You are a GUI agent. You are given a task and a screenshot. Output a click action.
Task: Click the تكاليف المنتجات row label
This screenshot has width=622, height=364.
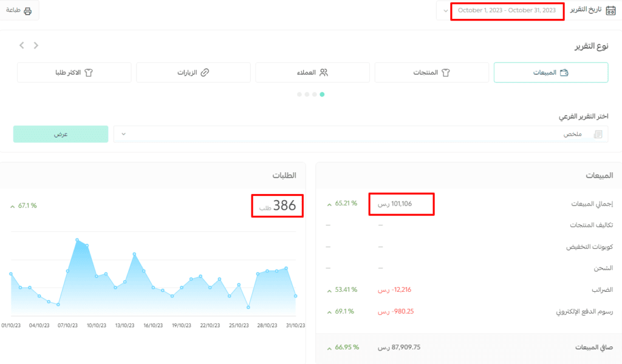tap(592, 225)
